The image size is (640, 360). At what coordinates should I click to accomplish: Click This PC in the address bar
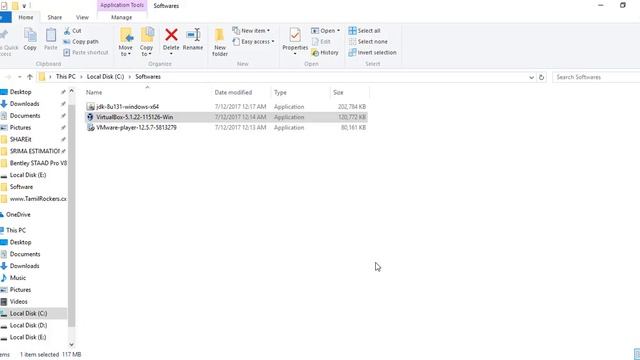coord(66,77)
